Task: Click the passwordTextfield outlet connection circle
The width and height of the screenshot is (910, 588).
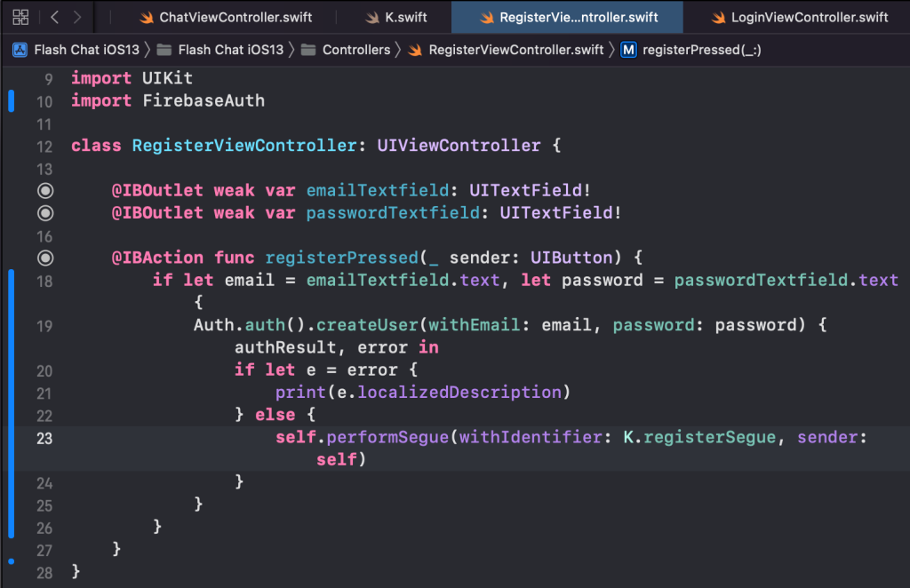Action: [45, 213]
